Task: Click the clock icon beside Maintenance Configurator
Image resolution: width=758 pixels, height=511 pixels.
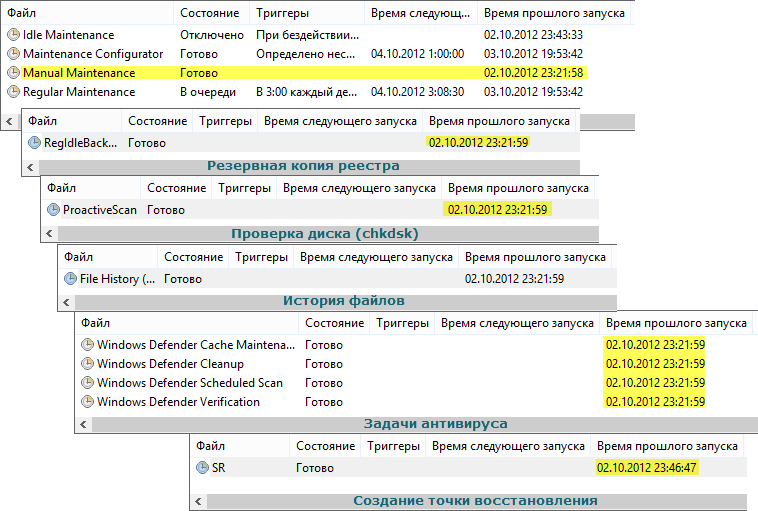Action: pyautogui.click(x=14, y=54)
